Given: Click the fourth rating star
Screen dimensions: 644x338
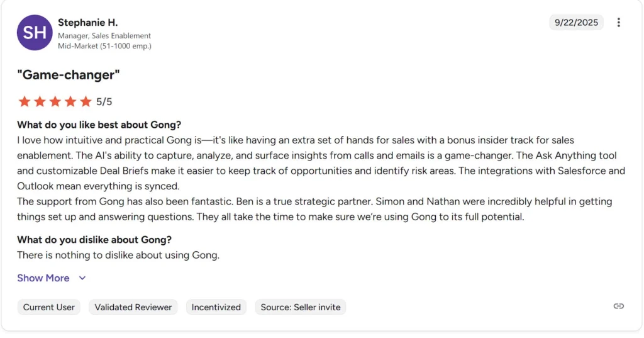Looking at the screenshot, I should click(x=70, y=101).
